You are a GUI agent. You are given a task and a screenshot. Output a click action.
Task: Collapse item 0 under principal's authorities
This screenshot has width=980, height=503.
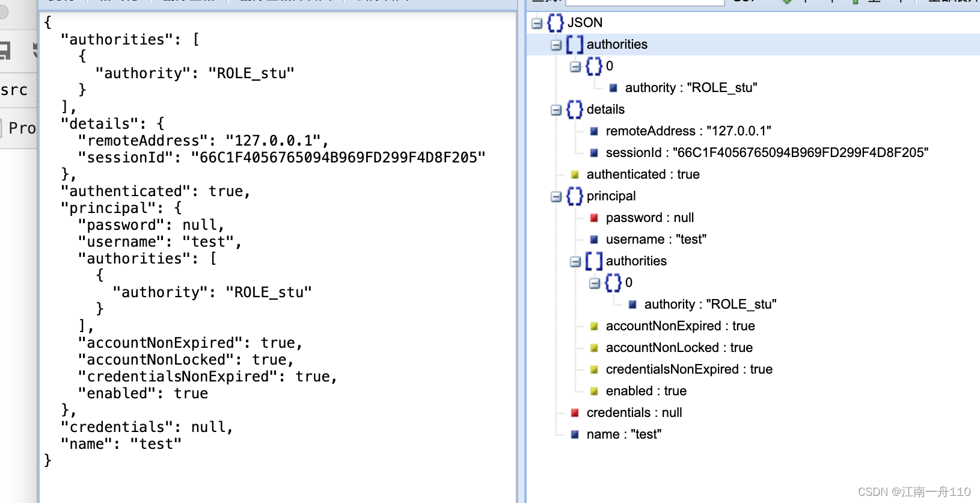click(x=595, y=283)
